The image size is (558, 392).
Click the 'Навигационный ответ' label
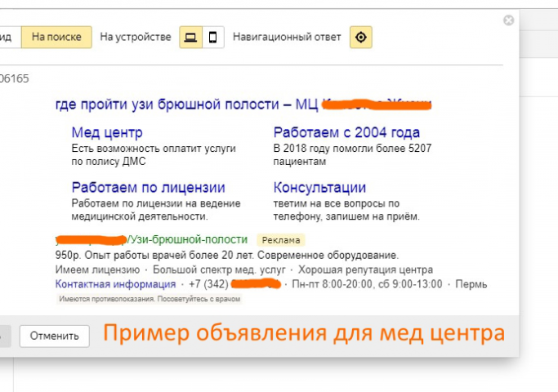(287, 37)
